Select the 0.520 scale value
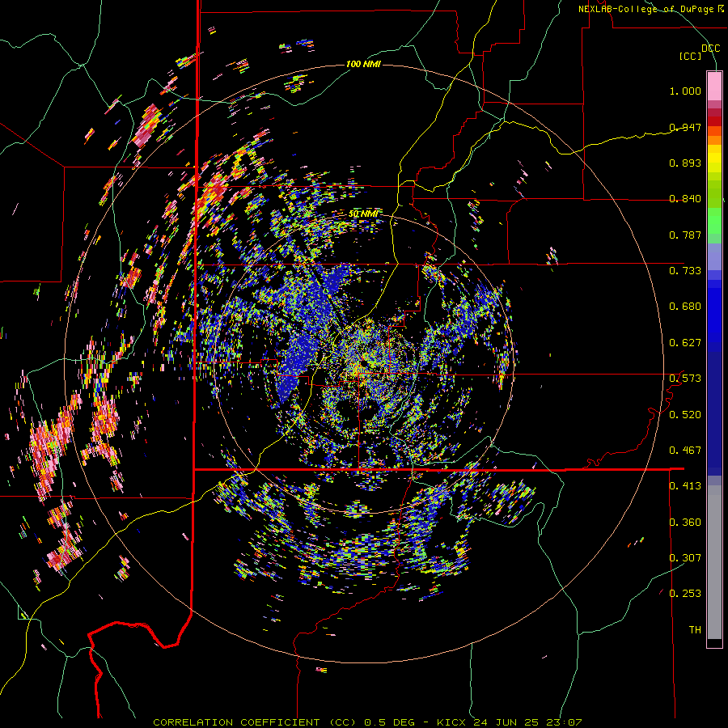 pos(685,415)
